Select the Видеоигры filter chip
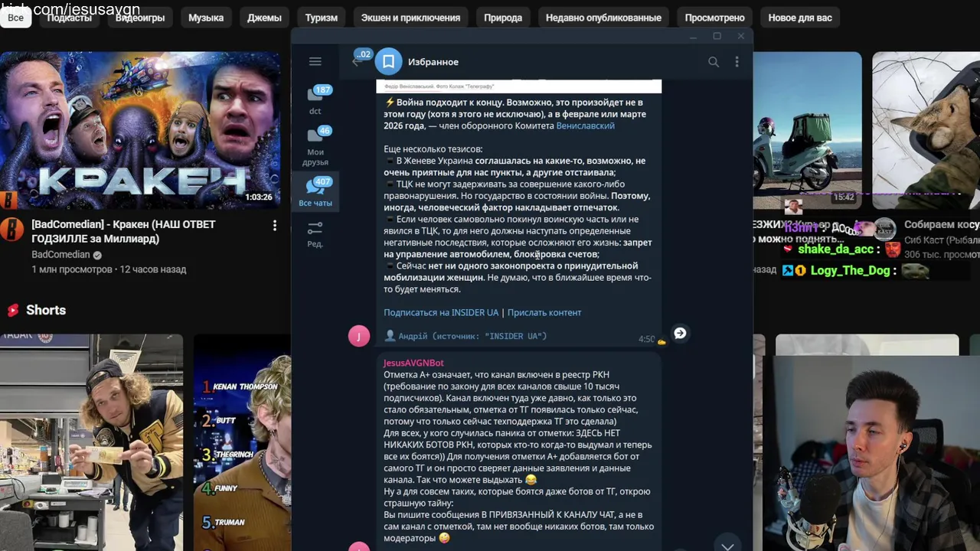 pyautogui.click(x=140, y=18)
